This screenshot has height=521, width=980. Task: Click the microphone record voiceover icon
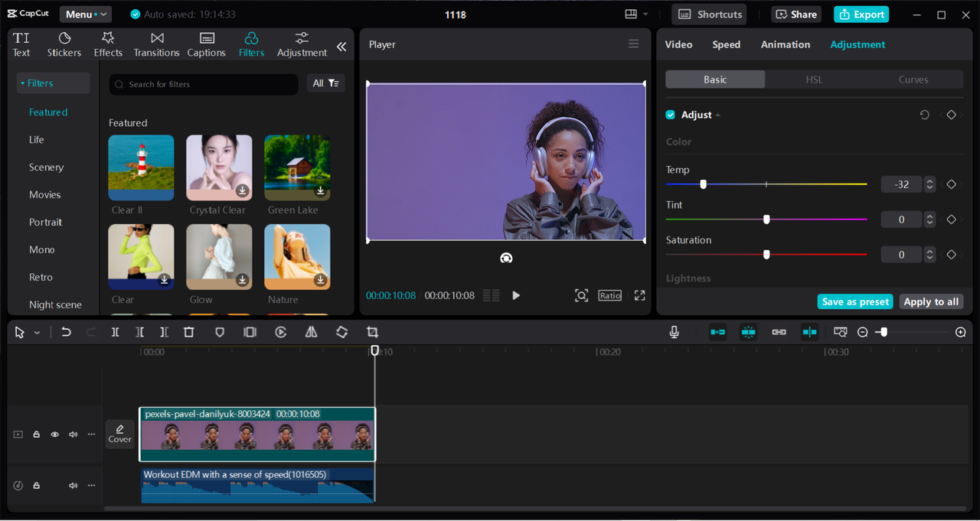click(674, 332)
